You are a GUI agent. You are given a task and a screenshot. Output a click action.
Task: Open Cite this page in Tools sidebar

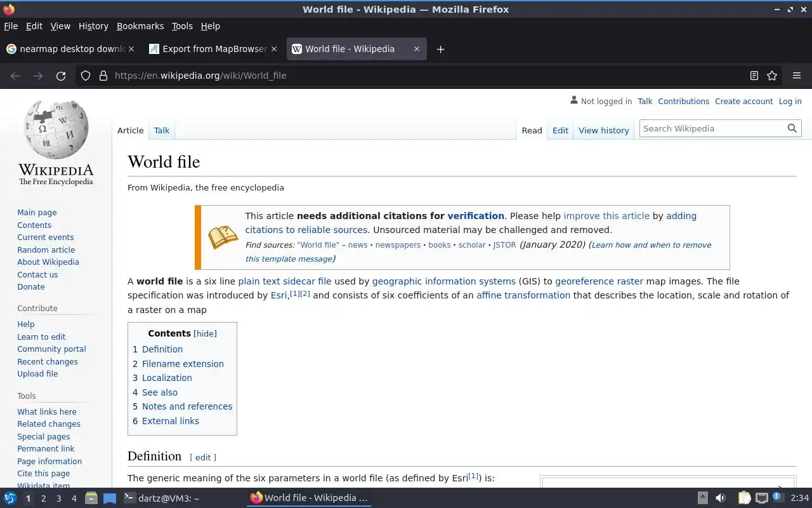[x=43, y=473]
